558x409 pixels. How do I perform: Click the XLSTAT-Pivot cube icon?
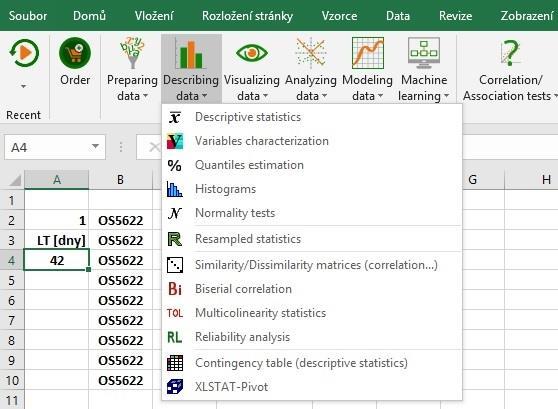click(175, 387)
